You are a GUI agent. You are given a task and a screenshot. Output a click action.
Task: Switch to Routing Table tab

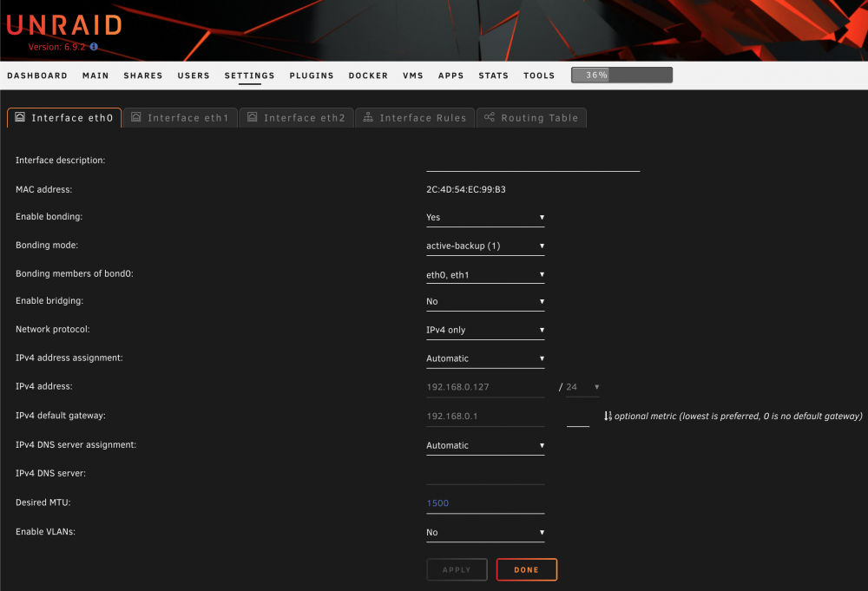click(x=531, y=117)
